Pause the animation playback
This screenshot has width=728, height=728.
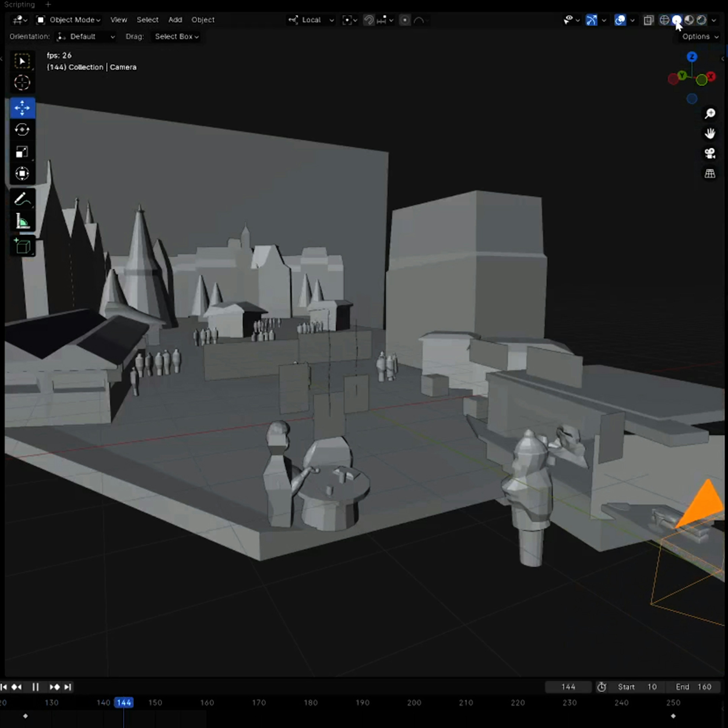pyautogui.click(x=35, y=687)
